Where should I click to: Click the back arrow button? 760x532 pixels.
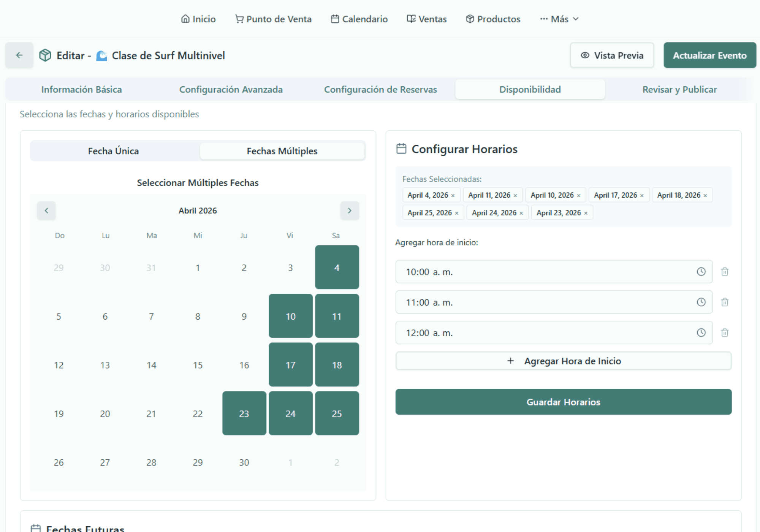coord(19,55)
